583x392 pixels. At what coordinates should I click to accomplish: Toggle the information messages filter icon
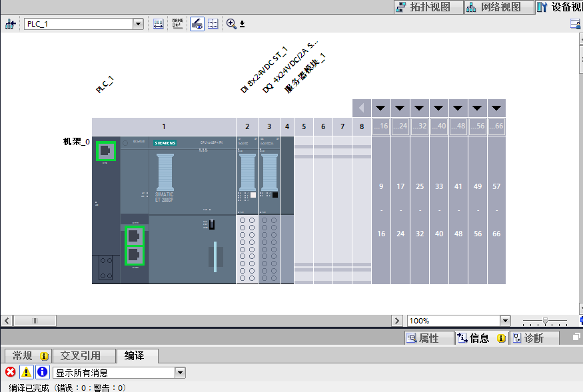click(42, 373)
